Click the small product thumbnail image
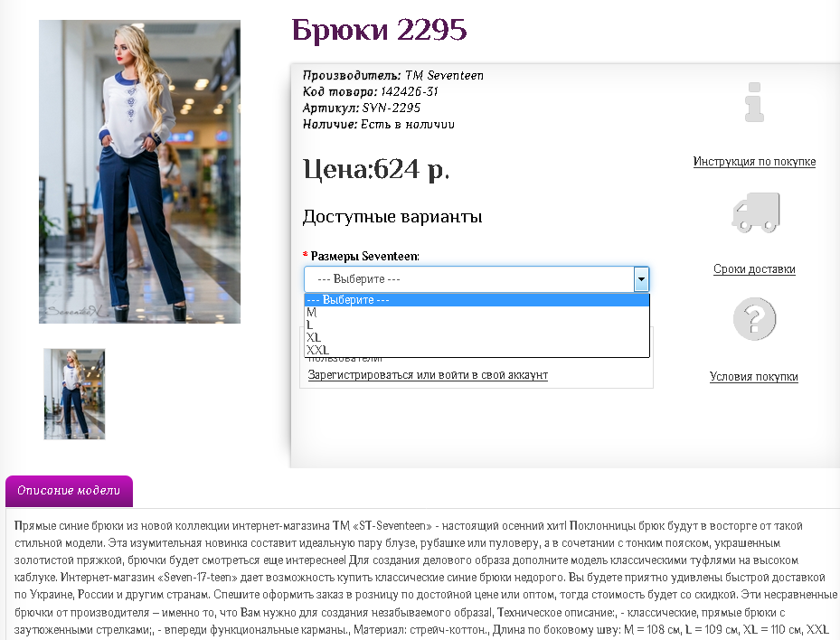Screen dimensions: 840x640 [x=74, y=394]
